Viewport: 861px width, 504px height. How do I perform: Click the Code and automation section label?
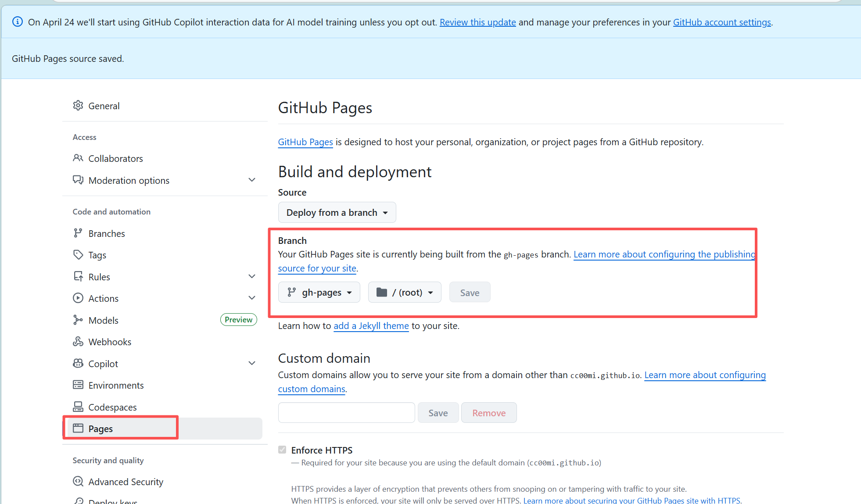point(111,212)
